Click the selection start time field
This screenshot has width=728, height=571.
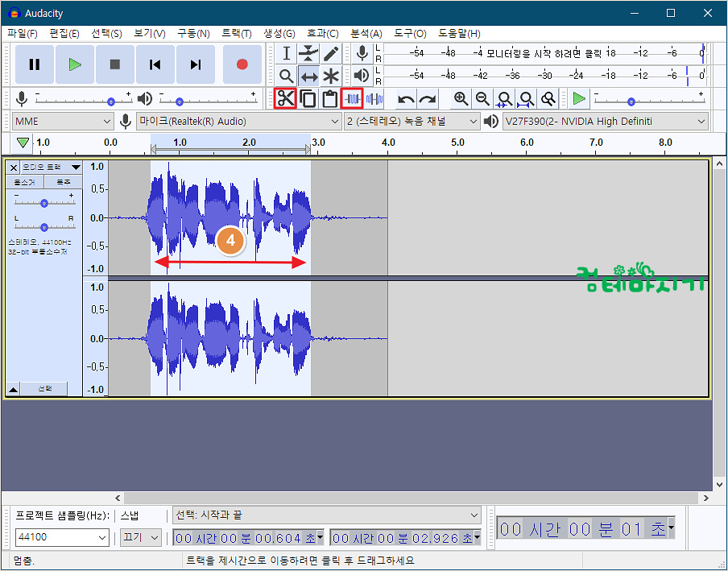click(248, 538)
